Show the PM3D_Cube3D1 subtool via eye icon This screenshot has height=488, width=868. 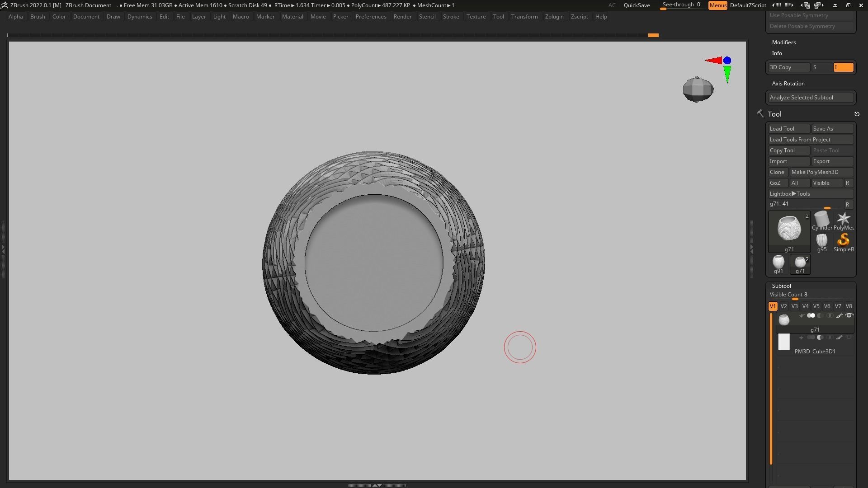pyautogui.click(x=849, y=338)
